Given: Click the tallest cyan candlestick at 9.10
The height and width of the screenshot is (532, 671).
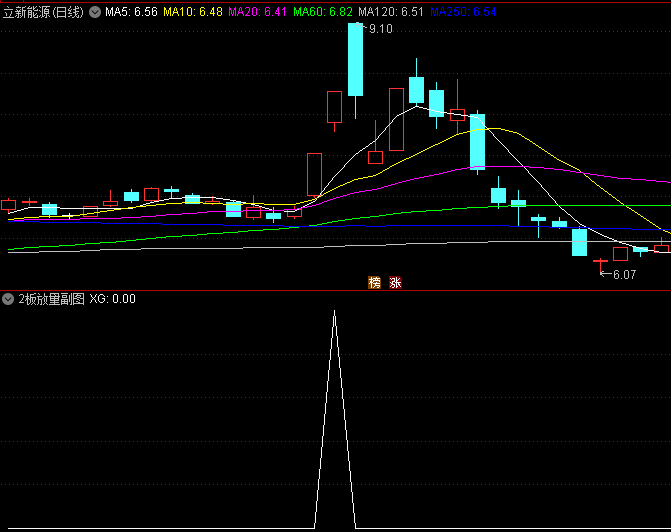Looking at the screenshot, I should 355,60.
